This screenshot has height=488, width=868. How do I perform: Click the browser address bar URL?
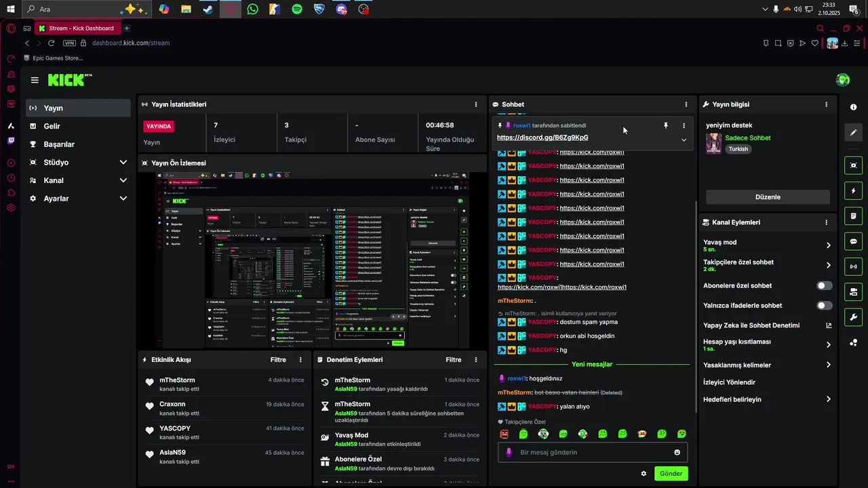pos(131,43)
